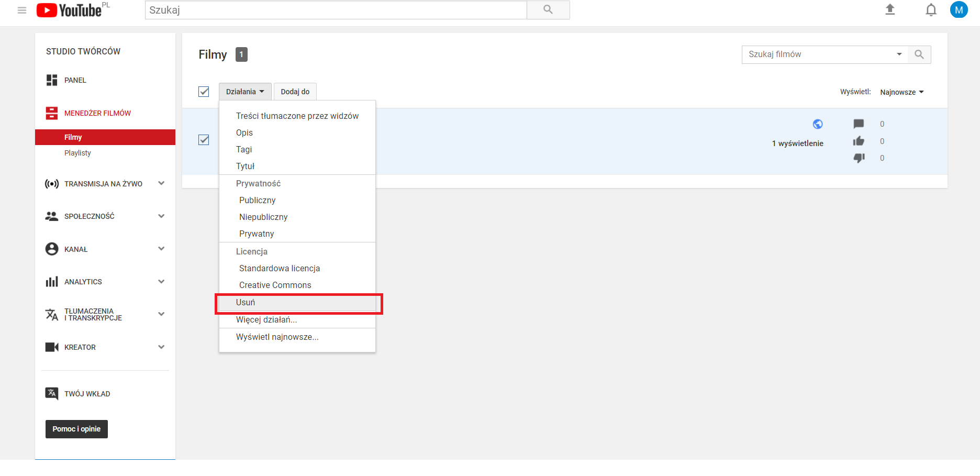Select Treści tłumaczone przez widzów
980x476 pixels.
[297, 116]
